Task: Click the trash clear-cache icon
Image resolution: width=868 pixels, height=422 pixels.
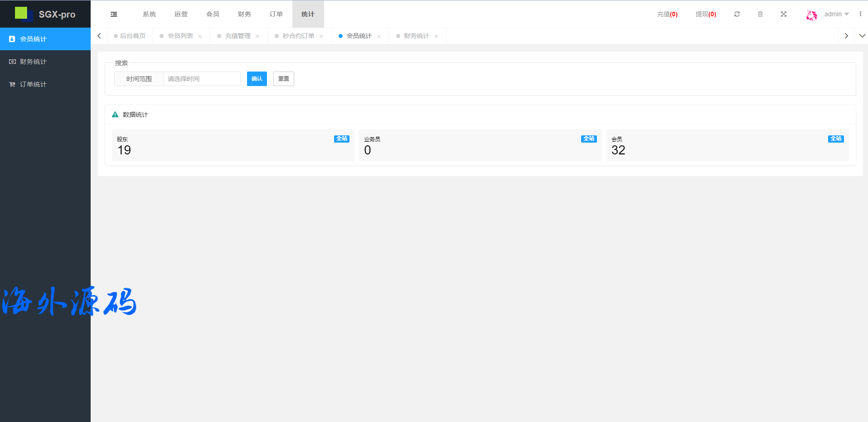Action: click(760, 14)
